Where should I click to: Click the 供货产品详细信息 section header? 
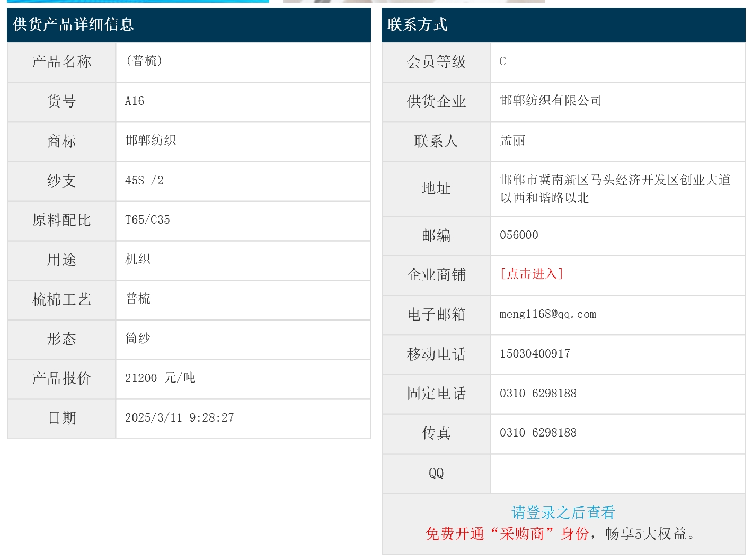(x=73, y=25)
